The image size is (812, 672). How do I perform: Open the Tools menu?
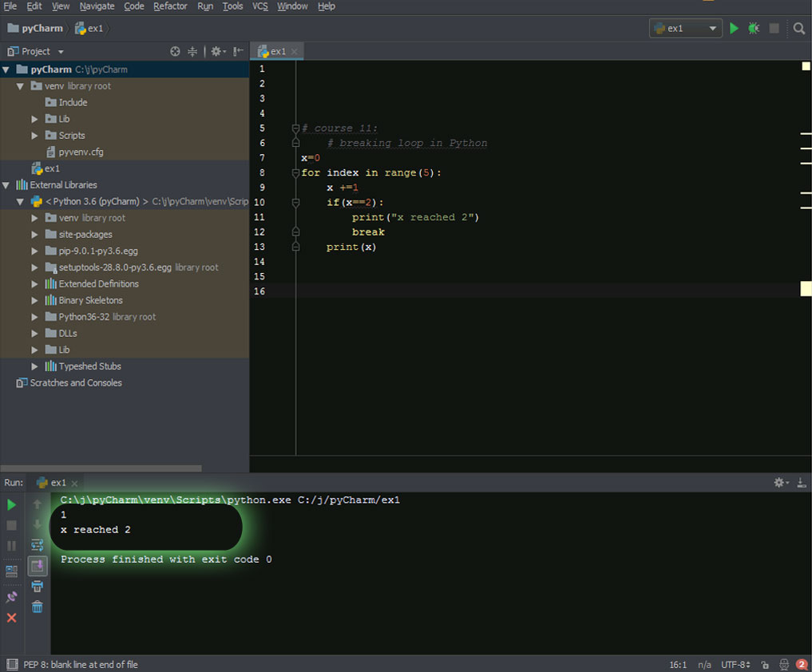pos(232,6)
